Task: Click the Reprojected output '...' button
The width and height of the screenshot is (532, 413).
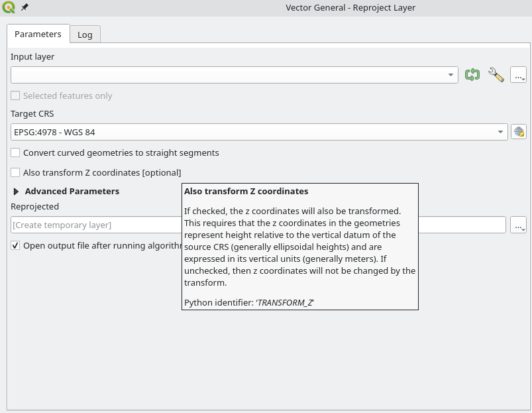Action: pos(518,225)
